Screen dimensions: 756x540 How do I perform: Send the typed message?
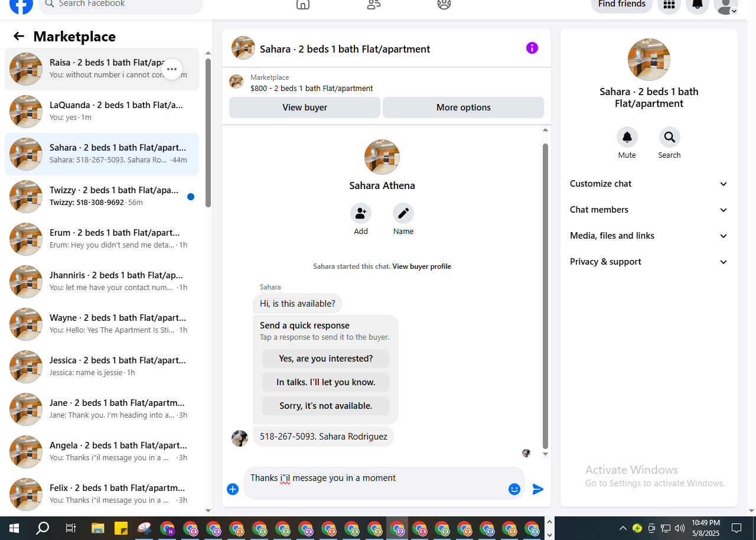coord(537,489)
